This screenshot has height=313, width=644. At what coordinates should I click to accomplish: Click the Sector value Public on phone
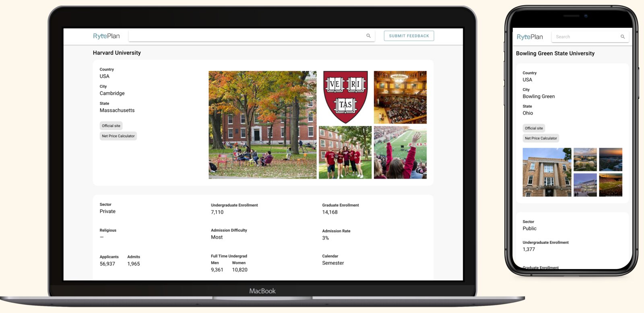tap(529, 229)
